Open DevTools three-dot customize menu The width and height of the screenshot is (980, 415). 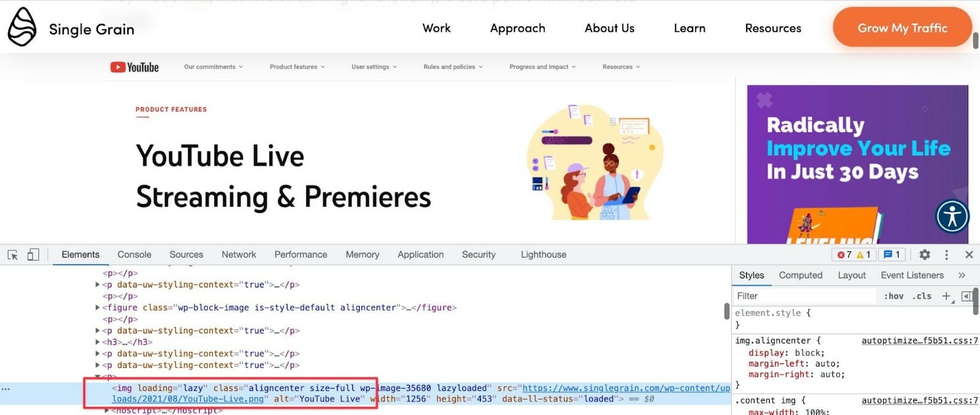pos(946,255)
